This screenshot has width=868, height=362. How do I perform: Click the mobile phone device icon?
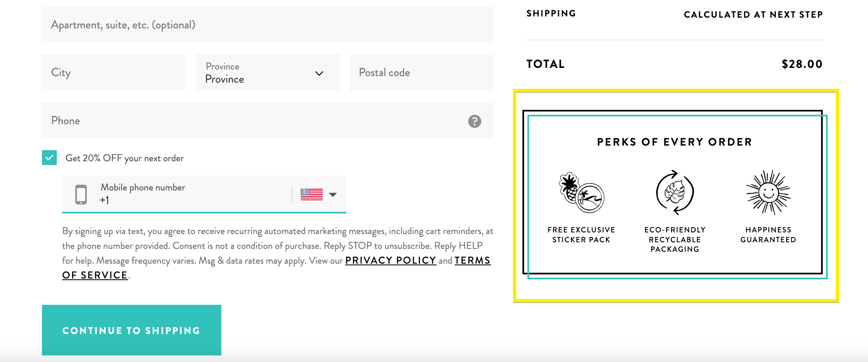(x=81, y=194)
